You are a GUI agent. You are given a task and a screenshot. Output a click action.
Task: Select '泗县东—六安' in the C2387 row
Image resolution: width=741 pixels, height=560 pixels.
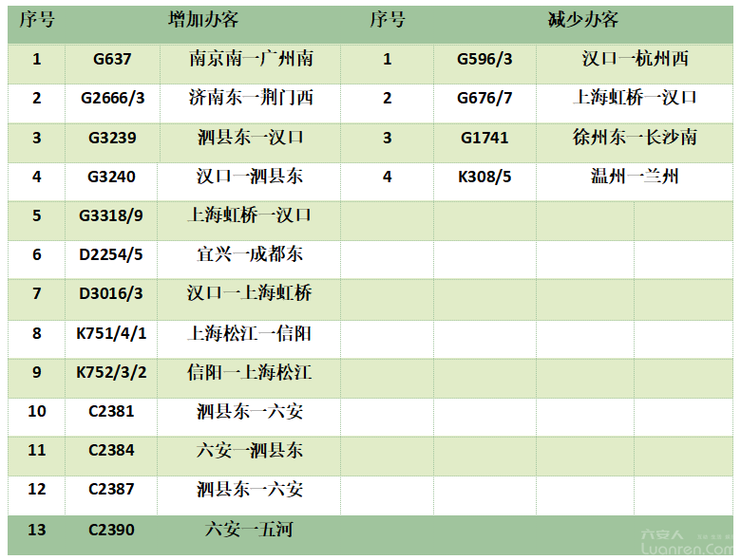[250, 490]
